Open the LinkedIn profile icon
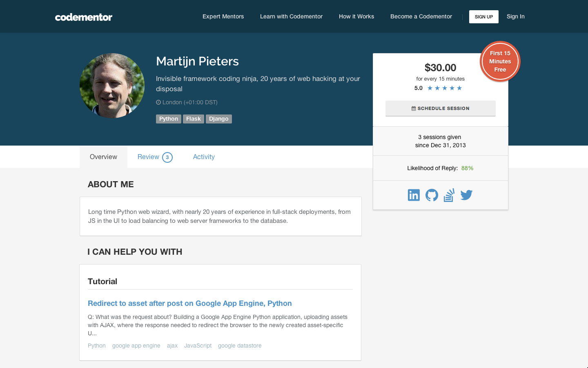Viewport: 588px width, 368px height. coord(414,195)
